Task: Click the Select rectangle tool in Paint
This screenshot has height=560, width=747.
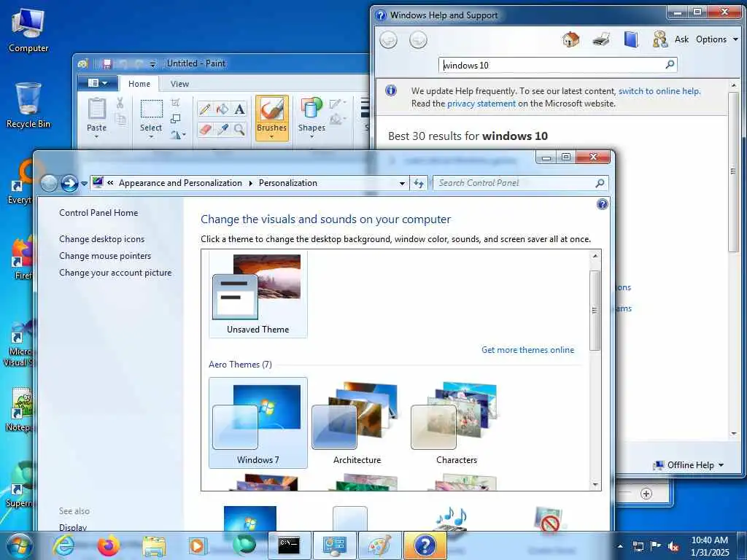Action: 152,109
